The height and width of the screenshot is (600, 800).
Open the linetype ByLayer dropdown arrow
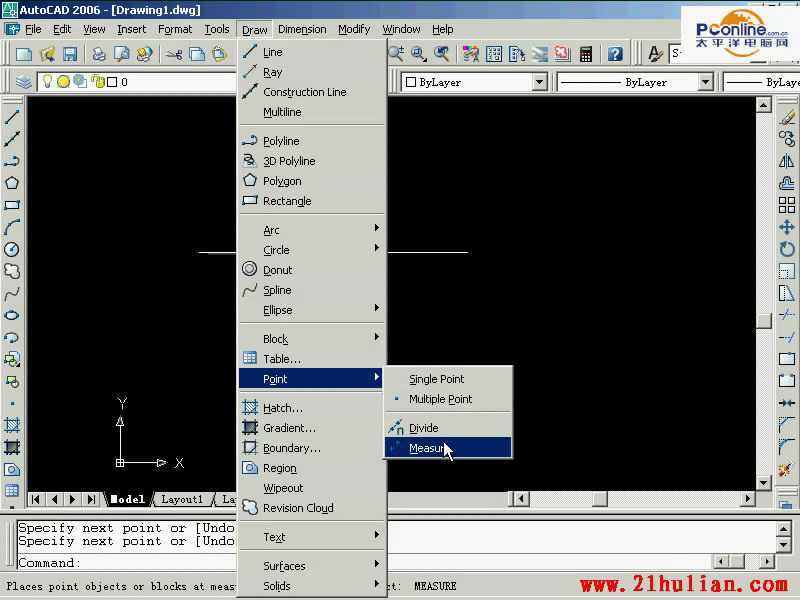pos(705,82)
